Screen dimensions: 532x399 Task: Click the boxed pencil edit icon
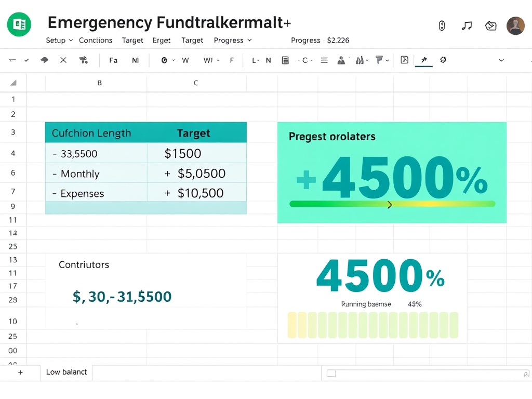404,60
